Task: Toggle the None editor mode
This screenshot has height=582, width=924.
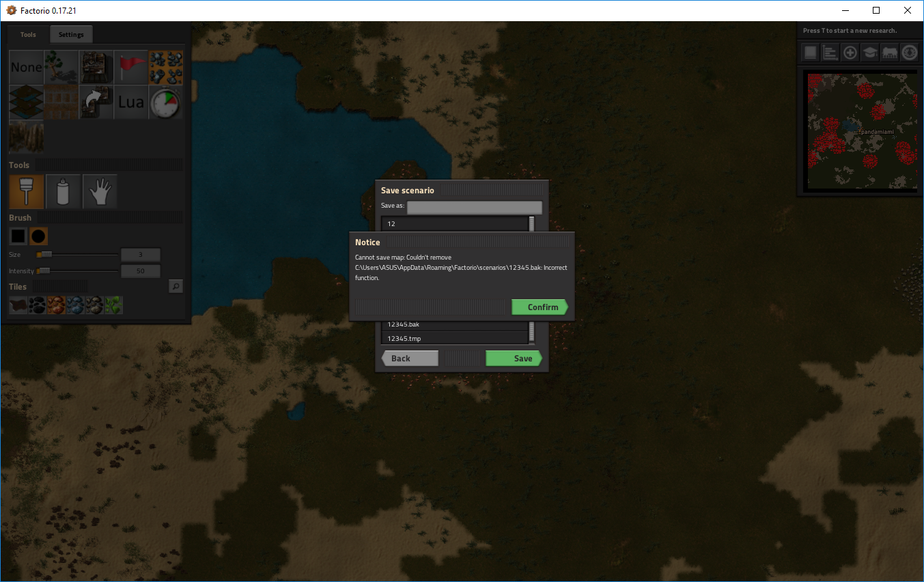Action: pyautogui.click(x=27, y=67)
